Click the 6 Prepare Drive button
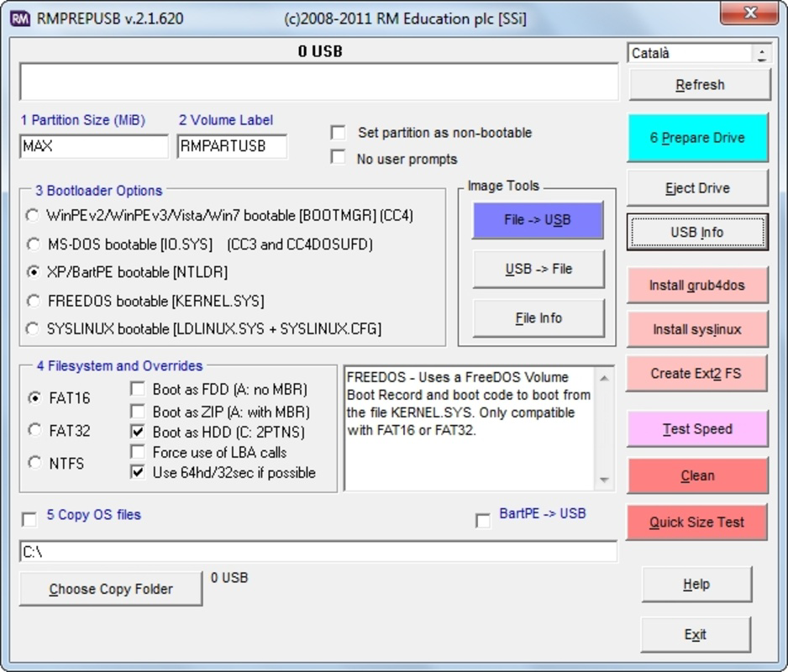Screen dimensions: 788x672 click(x=697, y=138)
